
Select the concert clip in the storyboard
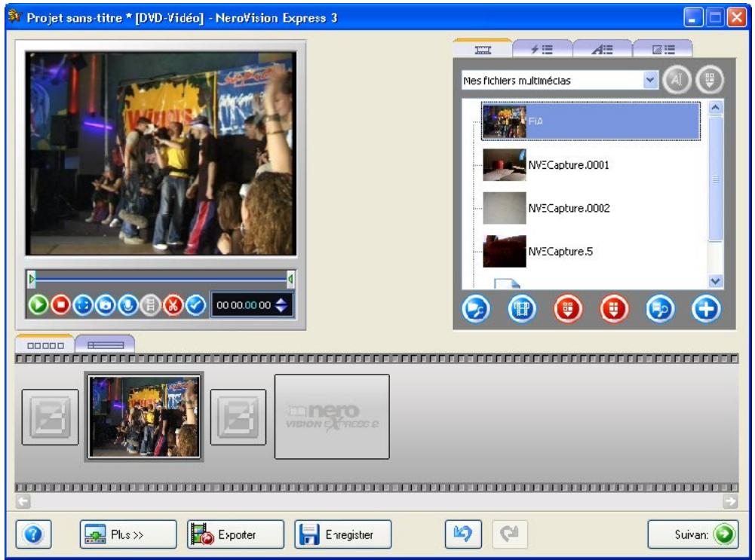click(x=145, y=417)
